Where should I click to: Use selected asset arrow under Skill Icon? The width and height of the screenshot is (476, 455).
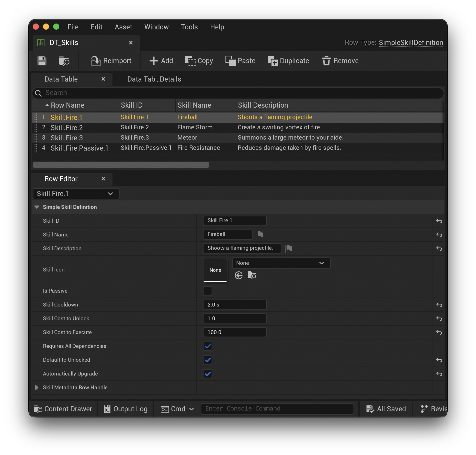239,275
